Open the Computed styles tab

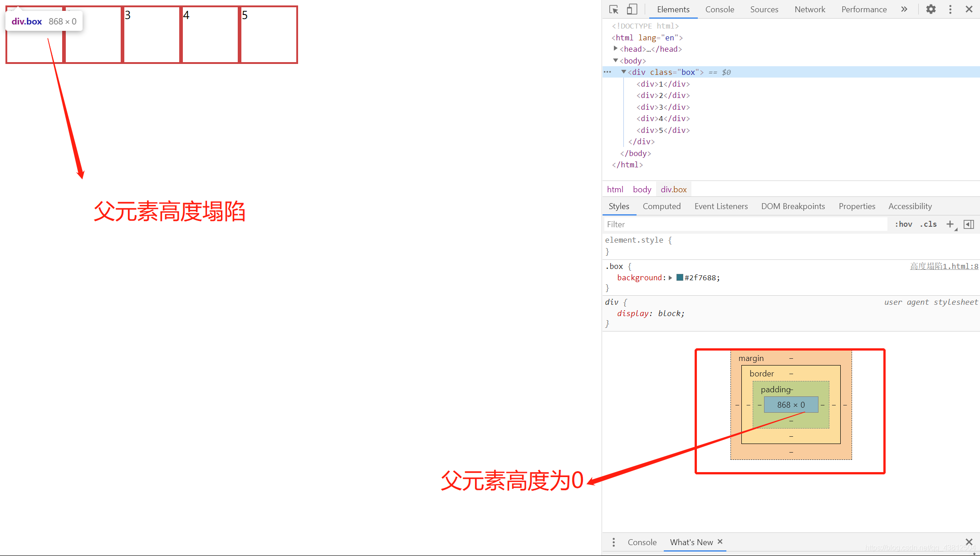click(x=661, y=206)
